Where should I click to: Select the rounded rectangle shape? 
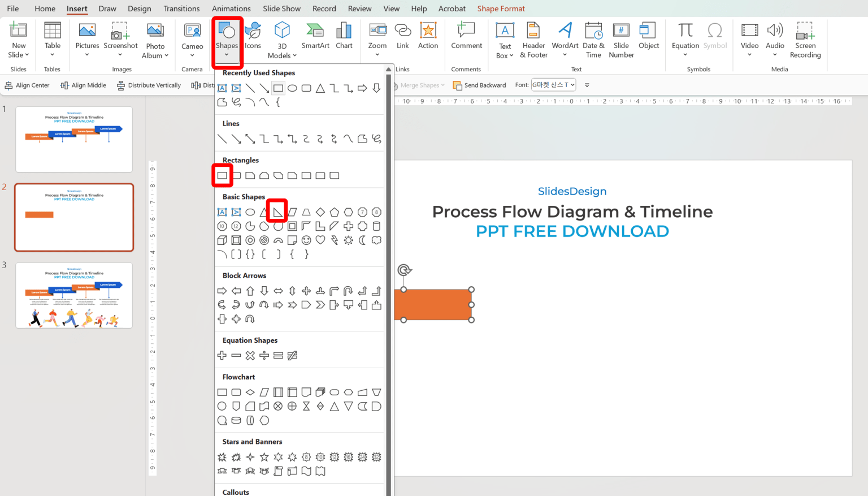coord(236,175)
